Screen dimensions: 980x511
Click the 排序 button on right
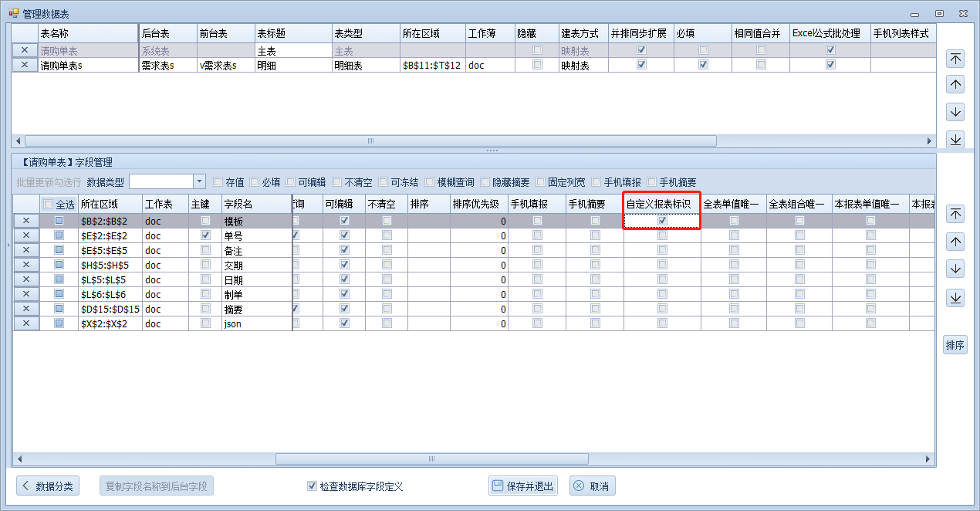(955, 345)
